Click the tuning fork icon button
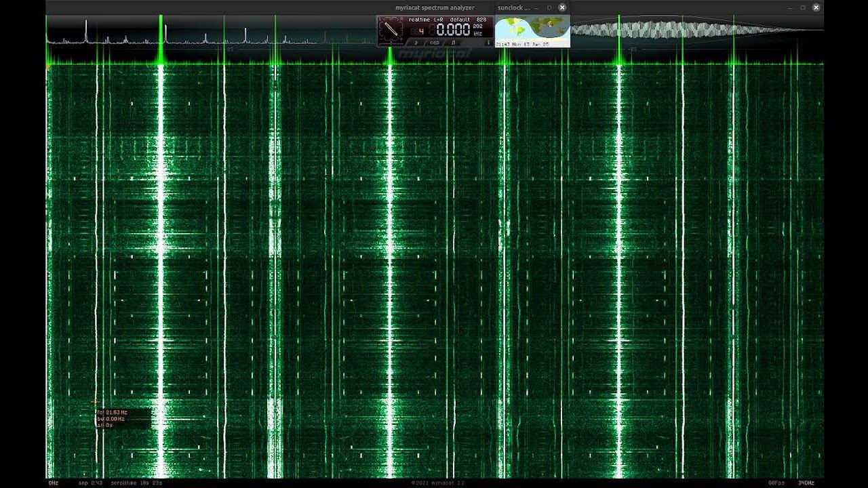Screen dimensions: 868x488 (x=416, y=42)
